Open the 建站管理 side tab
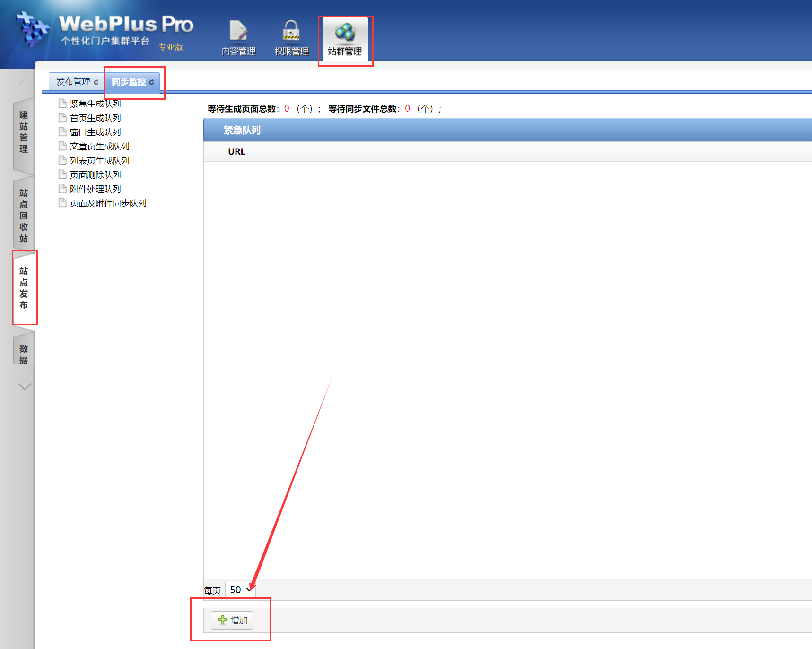 [24, 132]
